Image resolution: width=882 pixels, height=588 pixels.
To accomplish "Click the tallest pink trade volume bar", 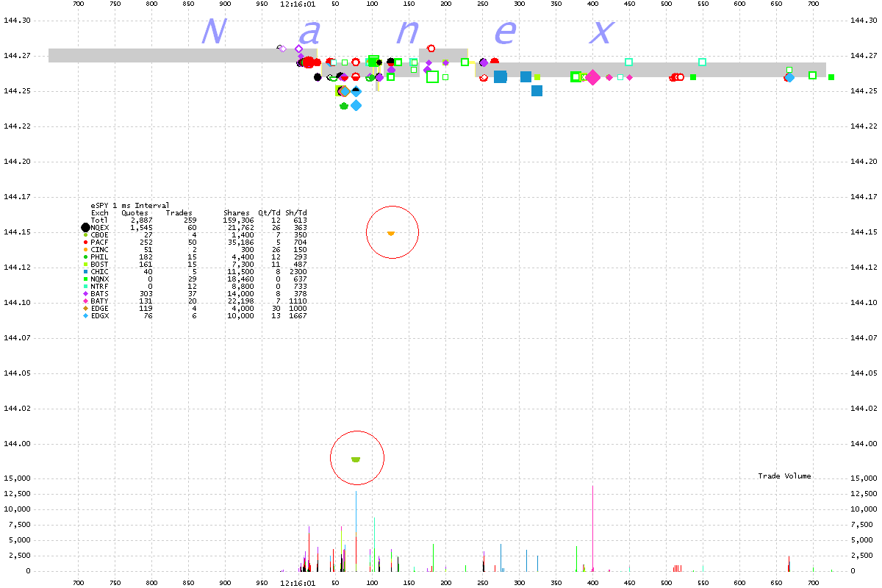I will pos(592,528).
